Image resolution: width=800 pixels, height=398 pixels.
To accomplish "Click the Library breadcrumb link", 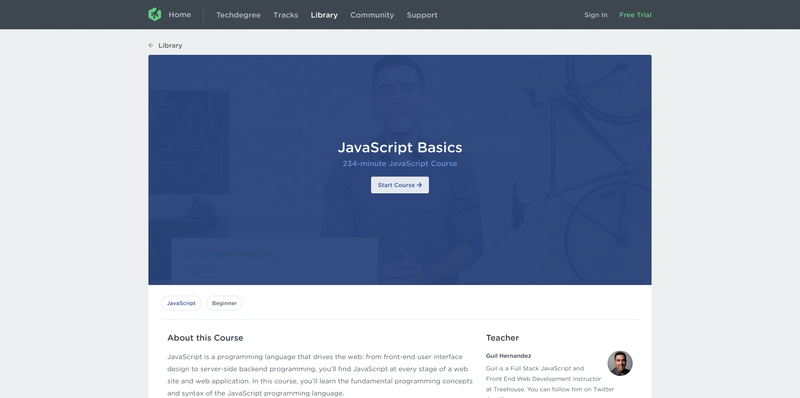I will click(170, 45).
